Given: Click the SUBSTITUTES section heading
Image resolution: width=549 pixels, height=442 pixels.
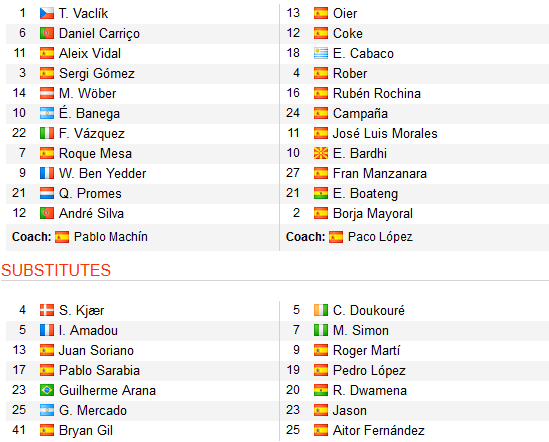Looking at the screenshot, I should [56, 270].
